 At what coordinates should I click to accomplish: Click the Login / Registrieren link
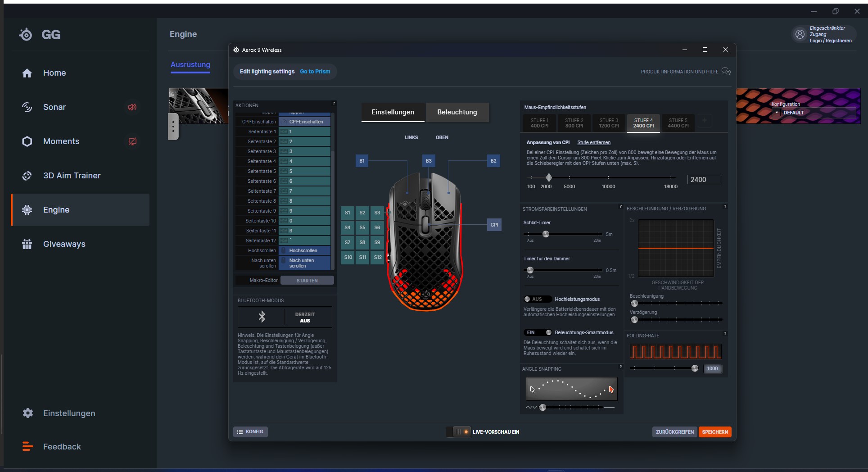click(x=831, y=41)
